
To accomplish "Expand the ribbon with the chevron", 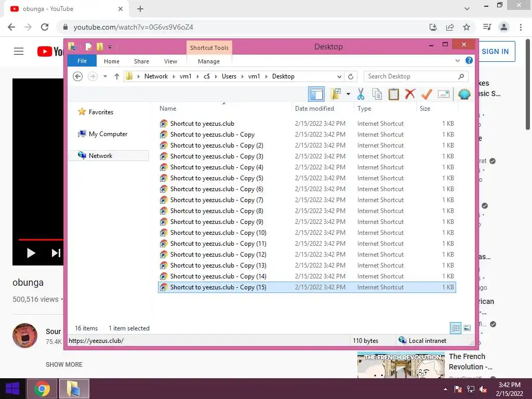I will pyautogui.click(x=457, y=61).
